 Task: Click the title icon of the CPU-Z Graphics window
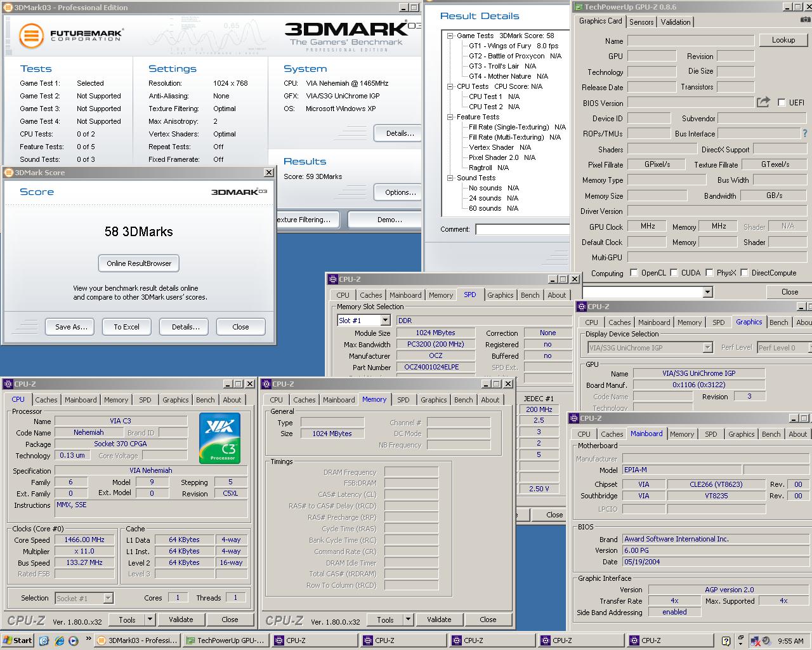581,306
